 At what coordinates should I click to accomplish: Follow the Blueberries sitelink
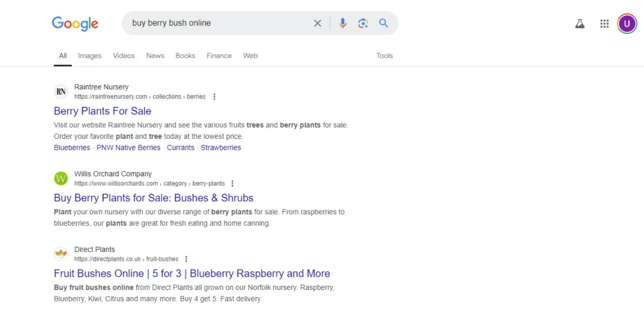[72, 148]
